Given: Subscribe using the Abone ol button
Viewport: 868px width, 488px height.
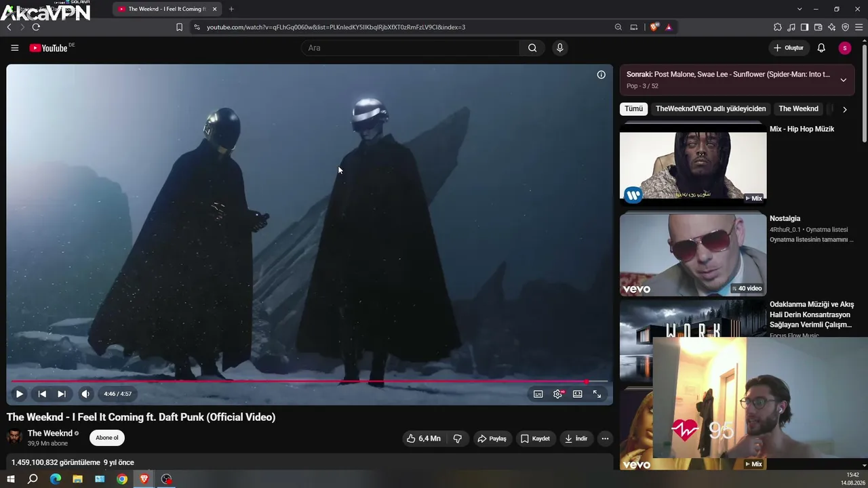Looking at the screenshot, I should (x=107, y=438).
